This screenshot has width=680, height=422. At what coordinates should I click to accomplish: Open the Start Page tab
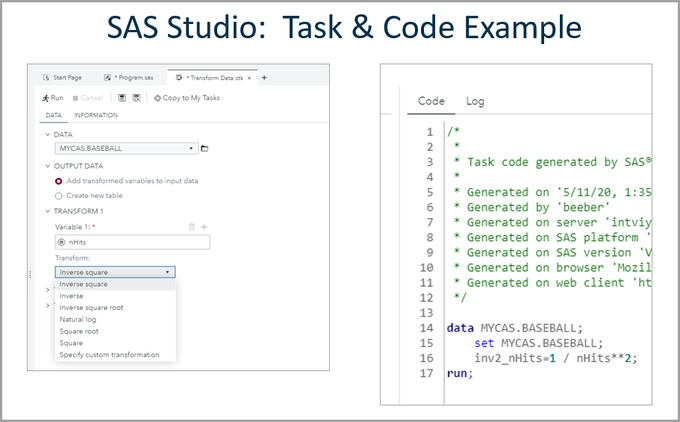(x=62, y=78)
